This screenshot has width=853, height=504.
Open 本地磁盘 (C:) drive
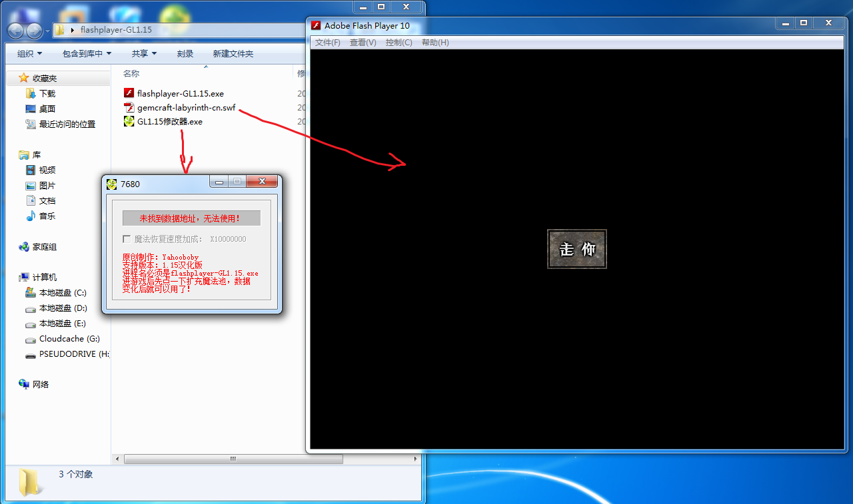click(63, 292)
